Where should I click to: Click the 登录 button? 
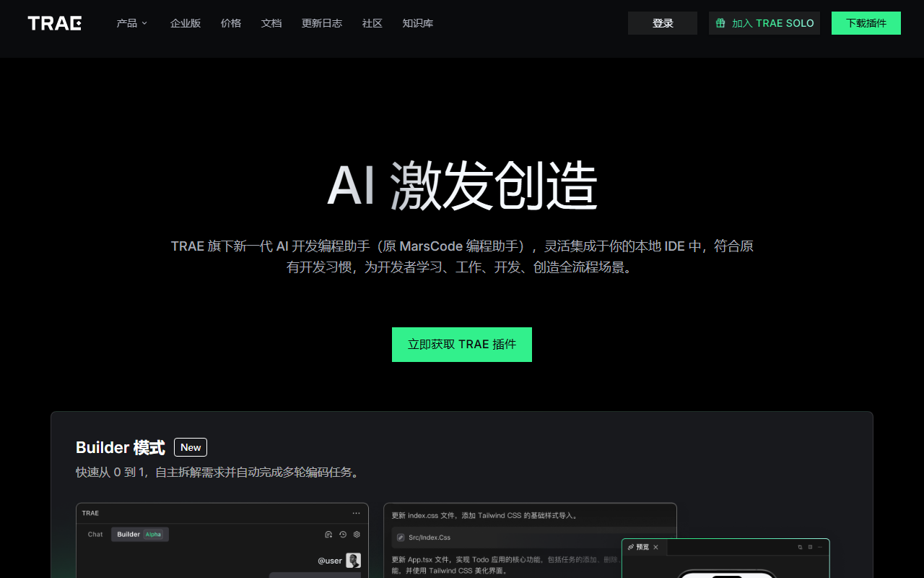point(663,23)
